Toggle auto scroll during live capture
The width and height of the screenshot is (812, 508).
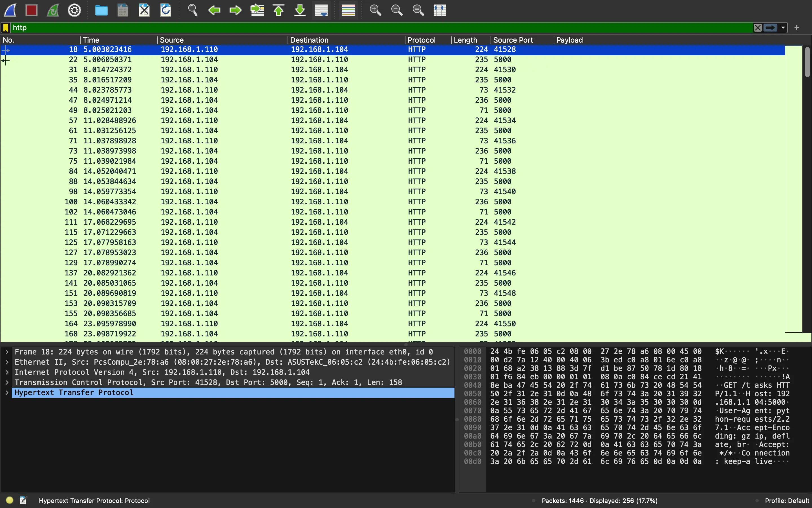(x=321, y=10)
